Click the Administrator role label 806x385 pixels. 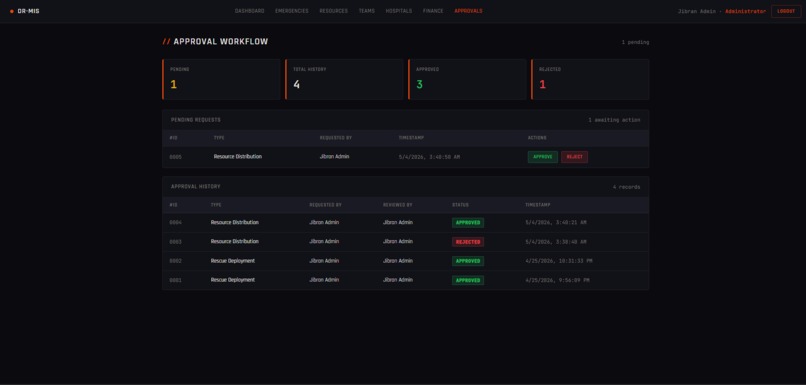pyautogui.click(x=745, y=11)
